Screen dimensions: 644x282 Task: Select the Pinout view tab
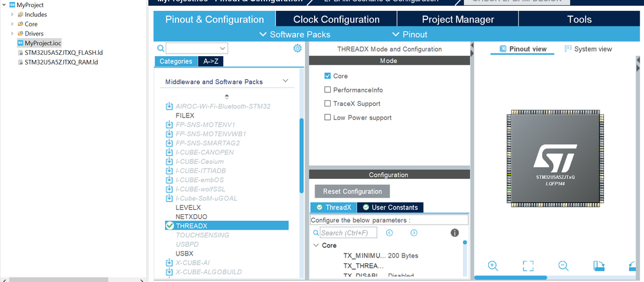coord(523,49)
